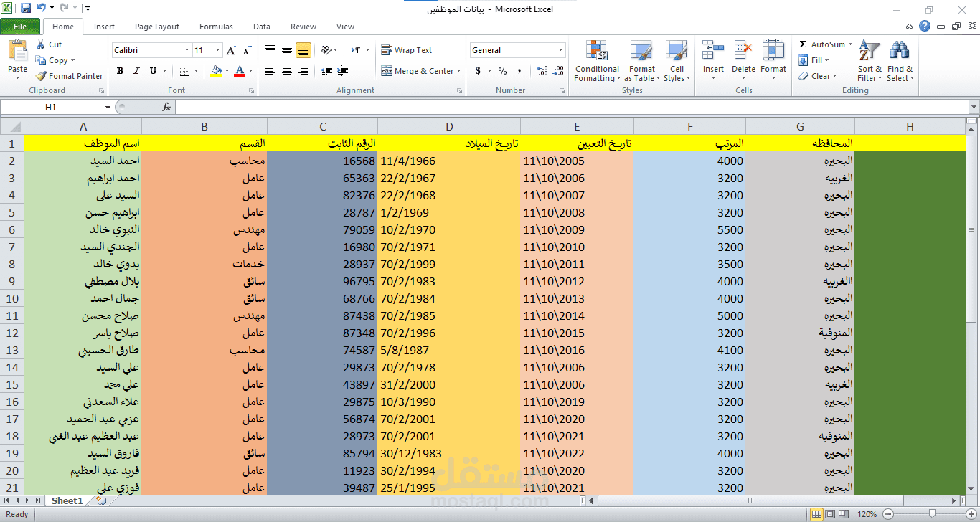980x522 pixels.
Task: Open Find & Select
Action: coord(900,61)
